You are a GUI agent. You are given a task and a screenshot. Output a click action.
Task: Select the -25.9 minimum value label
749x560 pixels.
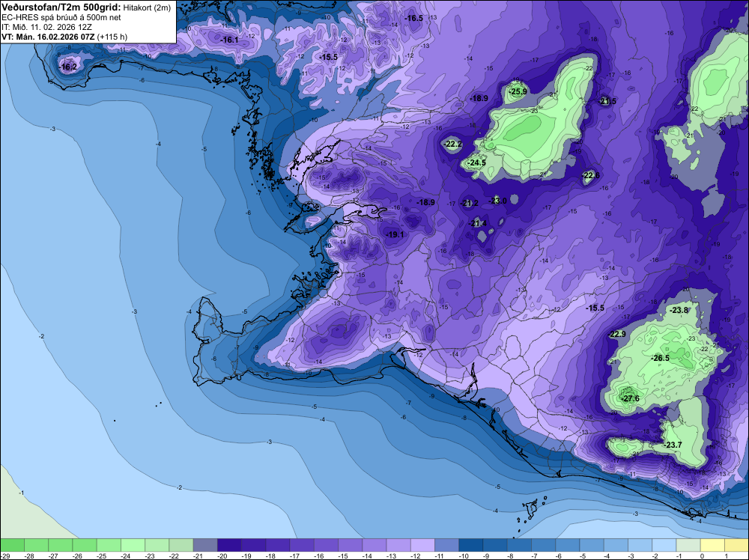(x=518, y=91)
